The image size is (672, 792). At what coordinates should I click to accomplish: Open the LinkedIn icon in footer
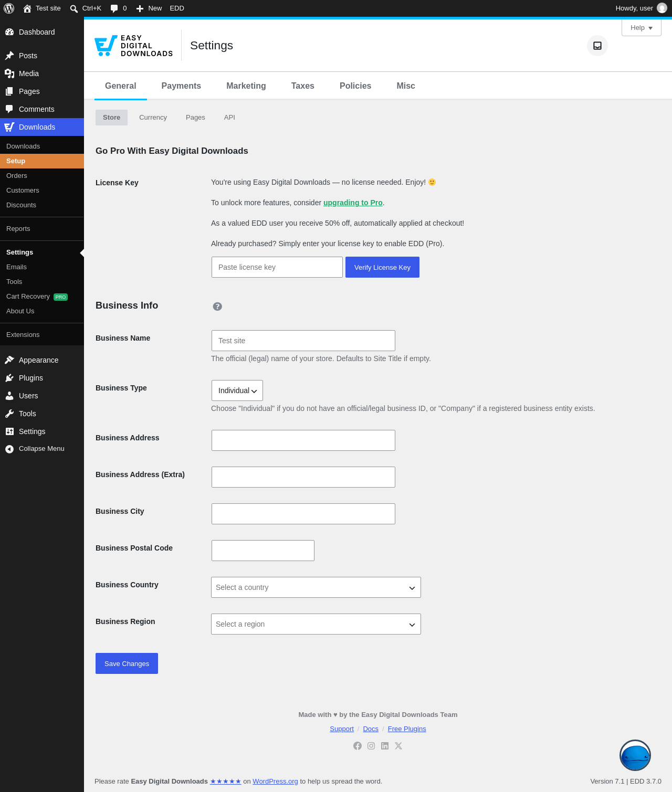(385, 746)
